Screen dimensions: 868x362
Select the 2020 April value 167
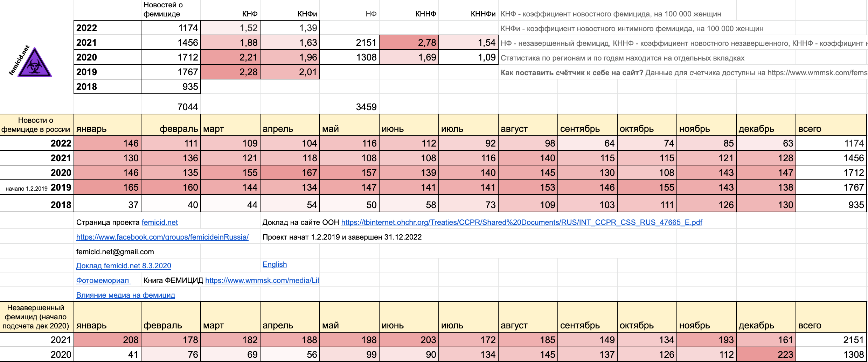(290, 172)
